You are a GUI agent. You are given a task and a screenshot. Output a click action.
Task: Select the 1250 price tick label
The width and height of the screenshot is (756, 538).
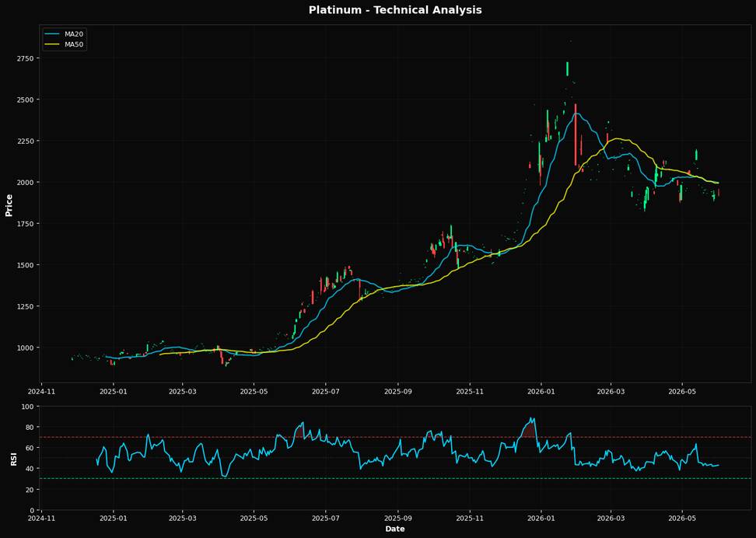(x=25, y=306)
